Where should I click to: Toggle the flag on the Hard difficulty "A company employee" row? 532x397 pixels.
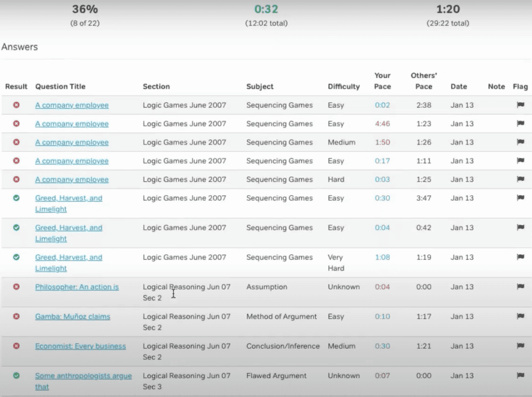(x=520, y=179)
